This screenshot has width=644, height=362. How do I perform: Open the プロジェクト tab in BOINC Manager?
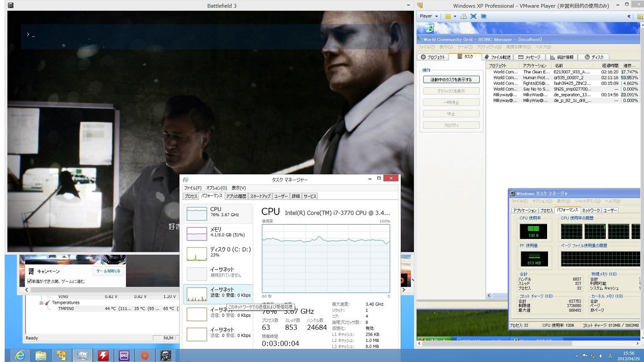(x=433, y=57)
